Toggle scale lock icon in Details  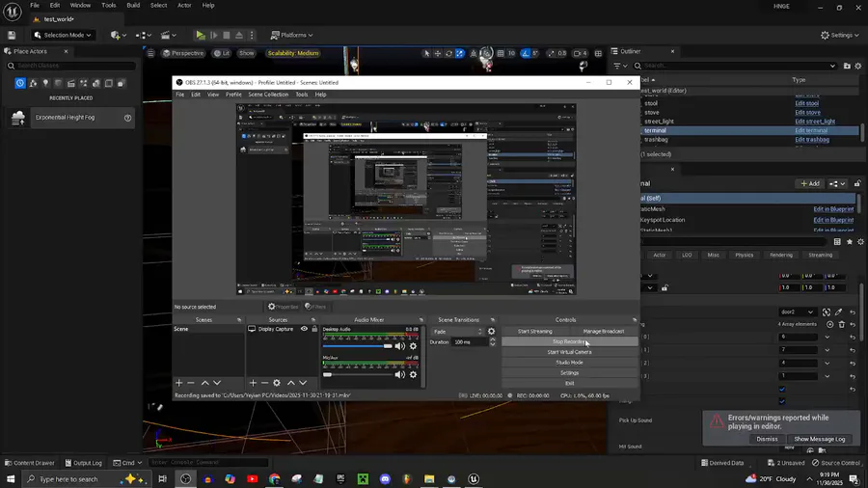[665, 287]
